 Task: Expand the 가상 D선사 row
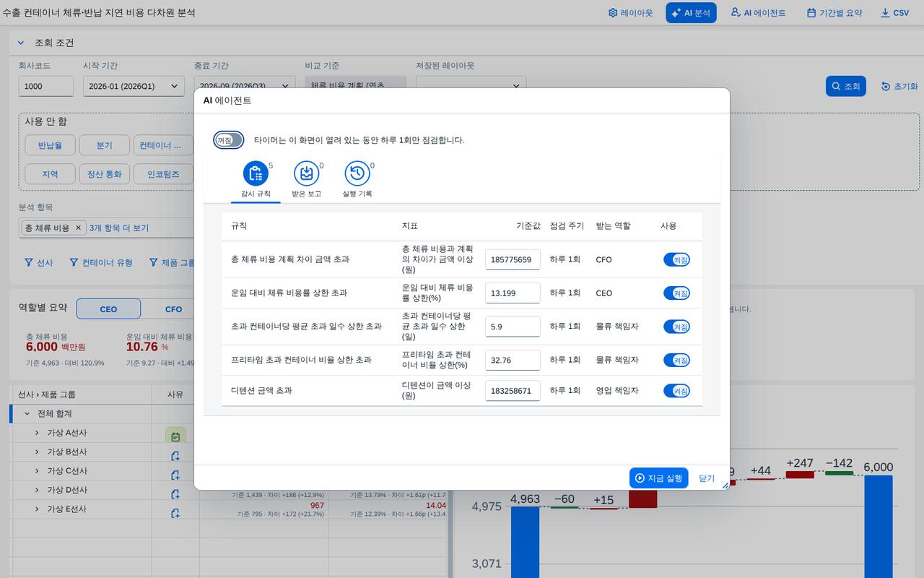click(x=38, y=490)
